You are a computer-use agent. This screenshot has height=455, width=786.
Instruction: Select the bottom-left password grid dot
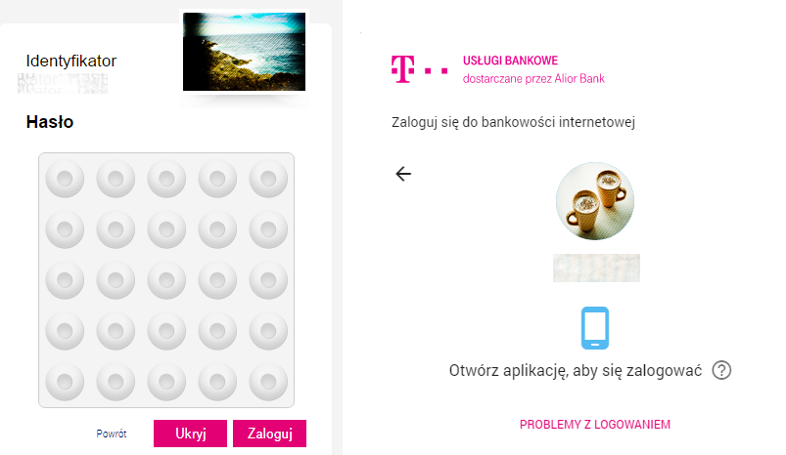(65, 382)
